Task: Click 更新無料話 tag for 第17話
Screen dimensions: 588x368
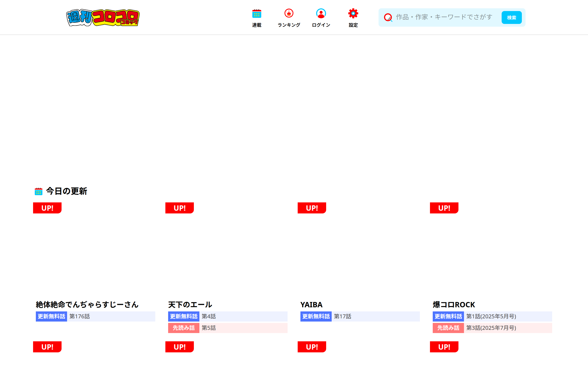Action: point(316,316)
